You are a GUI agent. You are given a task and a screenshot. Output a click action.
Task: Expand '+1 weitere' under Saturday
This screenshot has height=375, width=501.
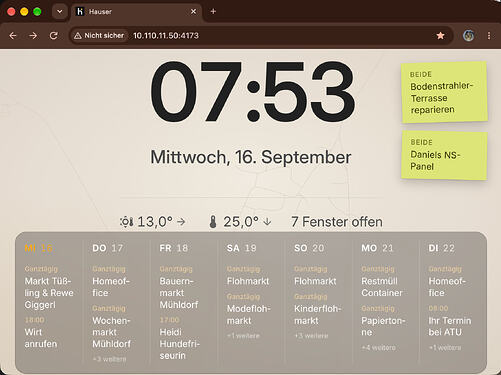[243, 336]
